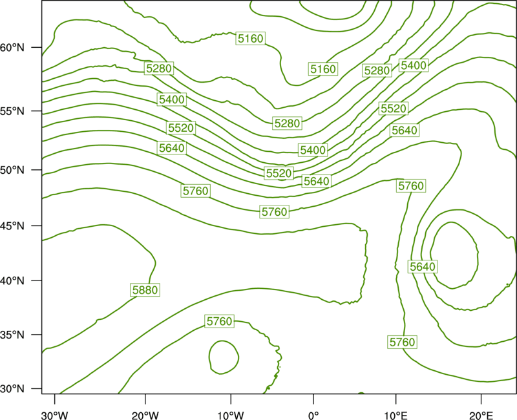Image resolution: width=517 pixels, height=420 pixels.
Task: Click the 5760 label near 36°N, 11°W
Action: click(x=219, y=321)
